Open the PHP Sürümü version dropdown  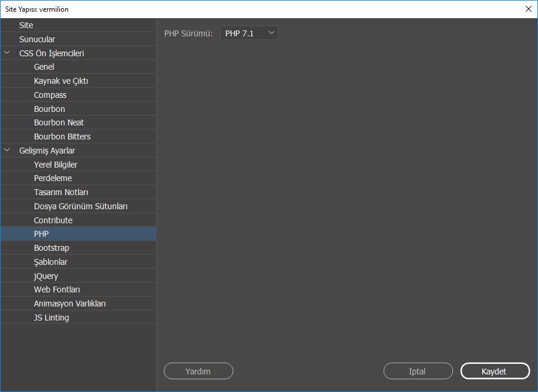249,33
